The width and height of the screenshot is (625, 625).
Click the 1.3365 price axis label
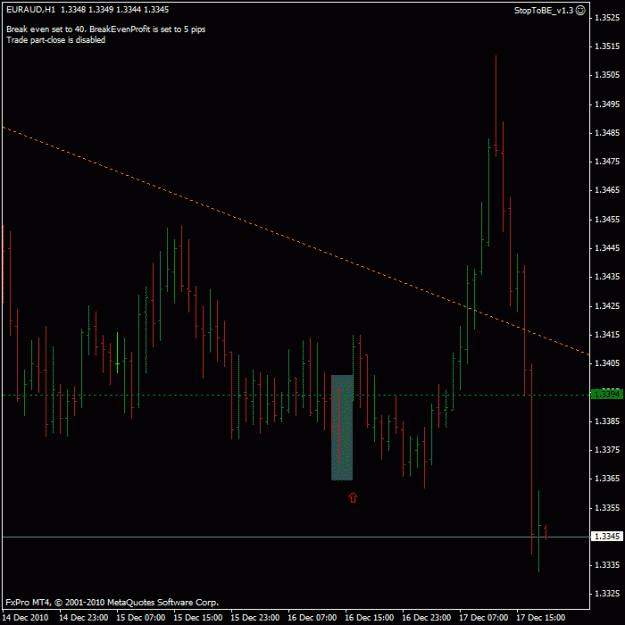point(607,478)
